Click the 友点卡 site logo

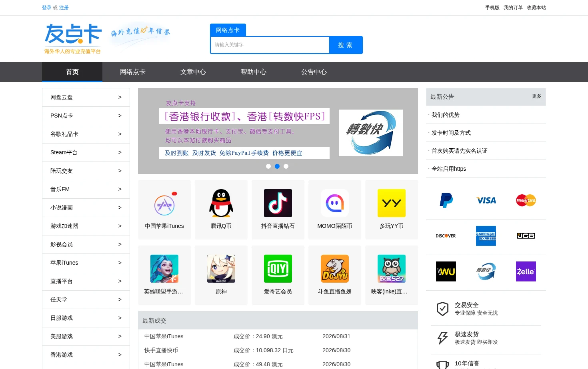click(73, 38)
